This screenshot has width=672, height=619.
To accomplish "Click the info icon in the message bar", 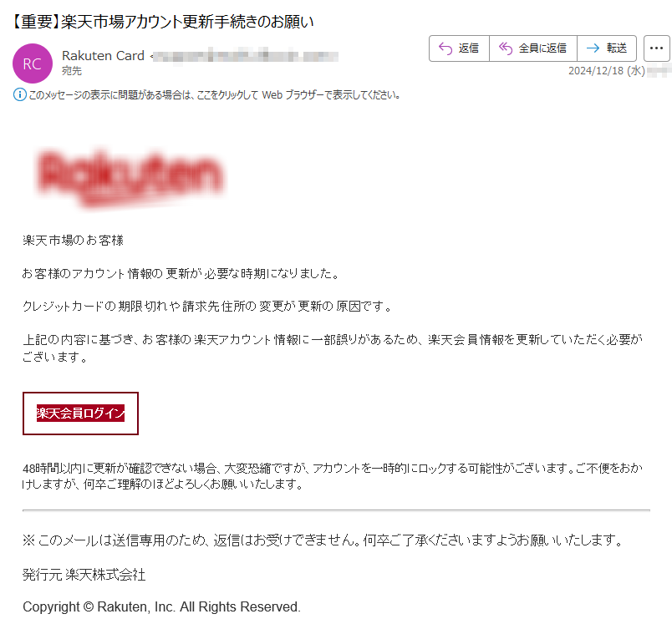I will (x=20, y=94).
